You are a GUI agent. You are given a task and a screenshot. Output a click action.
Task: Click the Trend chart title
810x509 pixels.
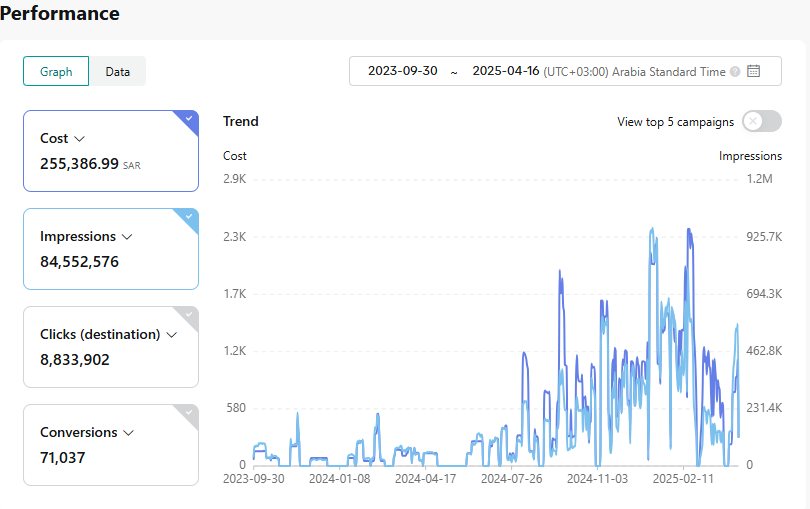point(241,121)
